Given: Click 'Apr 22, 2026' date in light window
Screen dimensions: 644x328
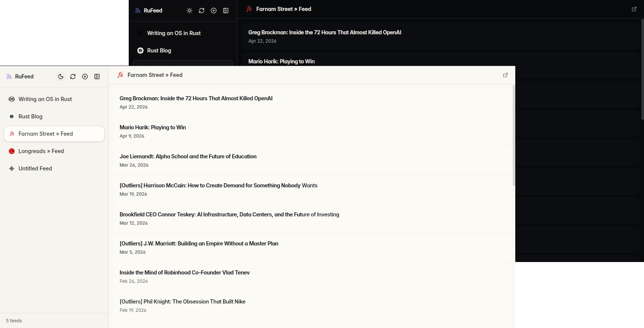Looking at the screenshot, I should (134, 107).
